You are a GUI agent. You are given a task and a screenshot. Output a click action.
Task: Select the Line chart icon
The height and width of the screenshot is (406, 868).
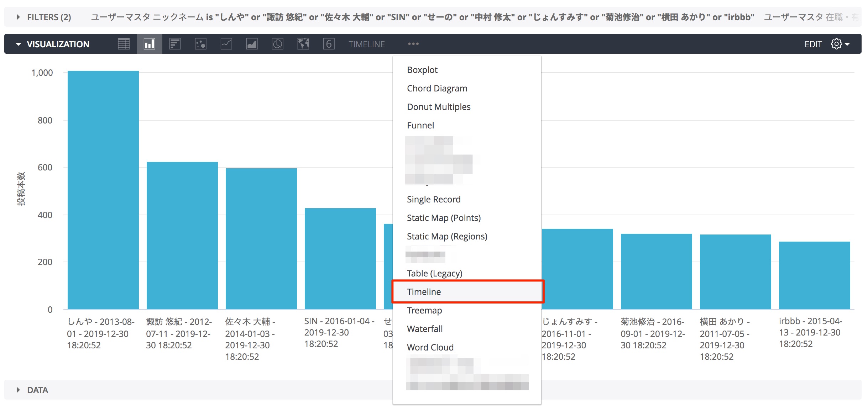pyautogui.click(x=226, y=44)
